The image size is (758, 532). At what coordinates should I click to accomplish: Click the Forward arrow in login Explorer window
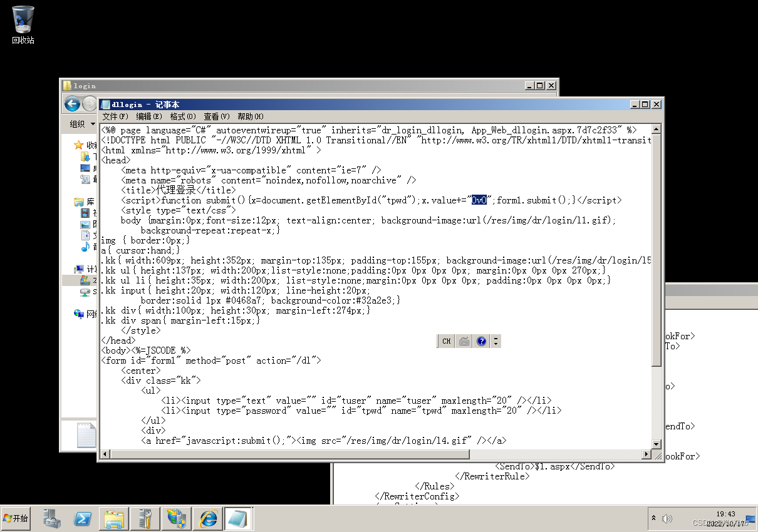pos(90,104)
